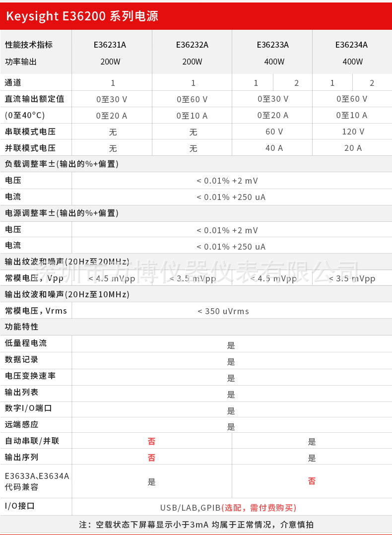392x535 pixels.
Task: Click '0至10 A' in the E36234A column
Action: (352, 115)
